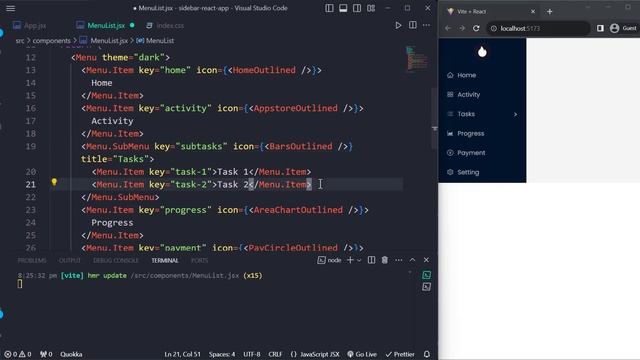Open the Debug Console panel tab
Image resolution: width=640 pixels, height=360 pixels.
pyautogui.click(x=116, y=260)
